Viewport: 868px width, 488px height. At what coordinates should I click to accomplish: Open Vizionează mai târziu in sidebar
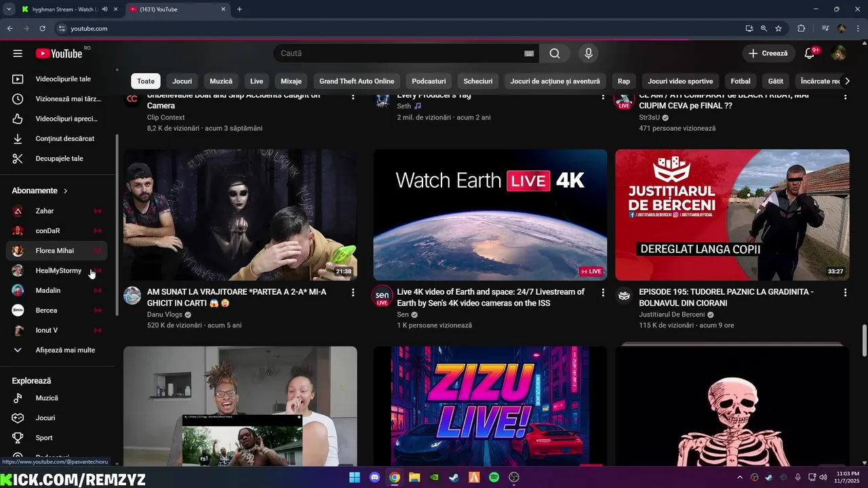point(56,99)
